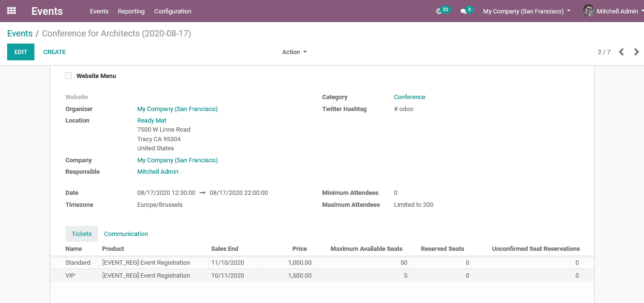Open the Configuration menu
644x303 pixels.
(x=173, y=11)
